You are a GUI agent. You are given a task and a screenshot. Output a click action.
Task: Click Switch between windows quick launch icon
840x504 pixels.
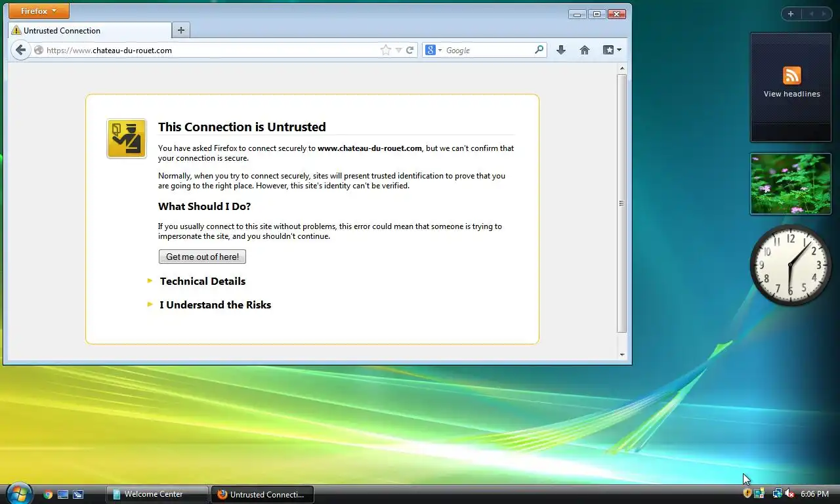pyautogui.click(x=78, y=494)
